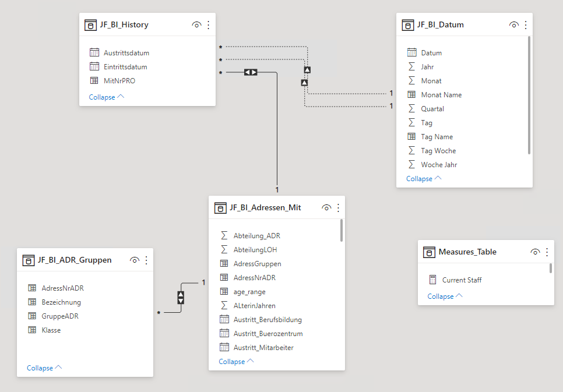Image resolution: width=563 pixels, height=392 pixels.
Task: Open more options for JF_BI_Datum
Action: coord(526,25)
